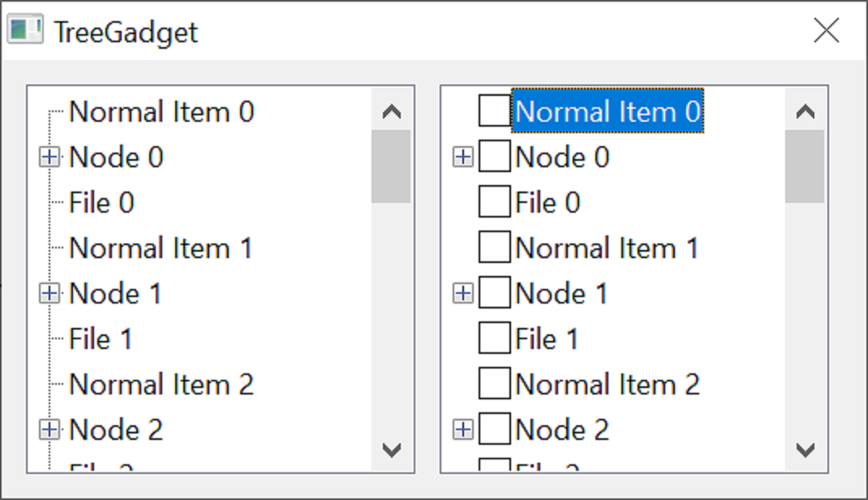Expand Node 1 in right checkbox tree

click(462, 294)
